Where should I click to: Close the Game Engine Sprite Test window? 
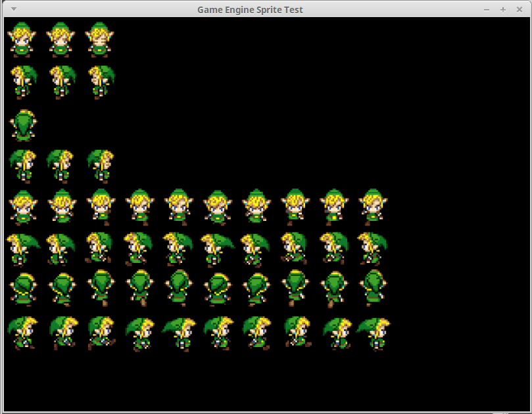pos(520,9)
